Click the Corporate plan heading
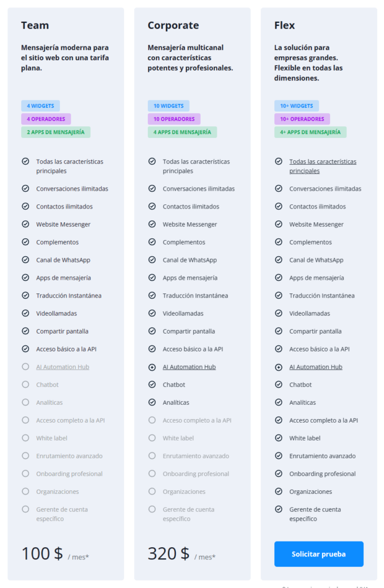 point(173,25)
